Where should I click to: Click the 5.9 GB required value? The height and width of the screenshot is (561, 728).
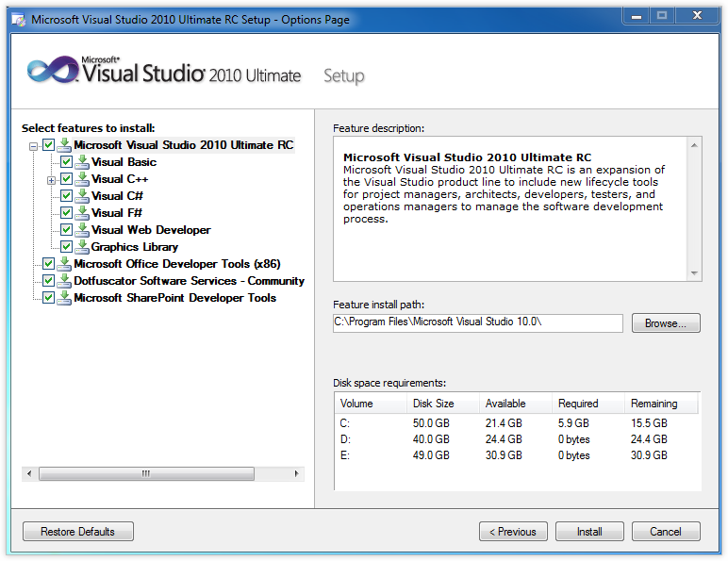click(574, 423)
